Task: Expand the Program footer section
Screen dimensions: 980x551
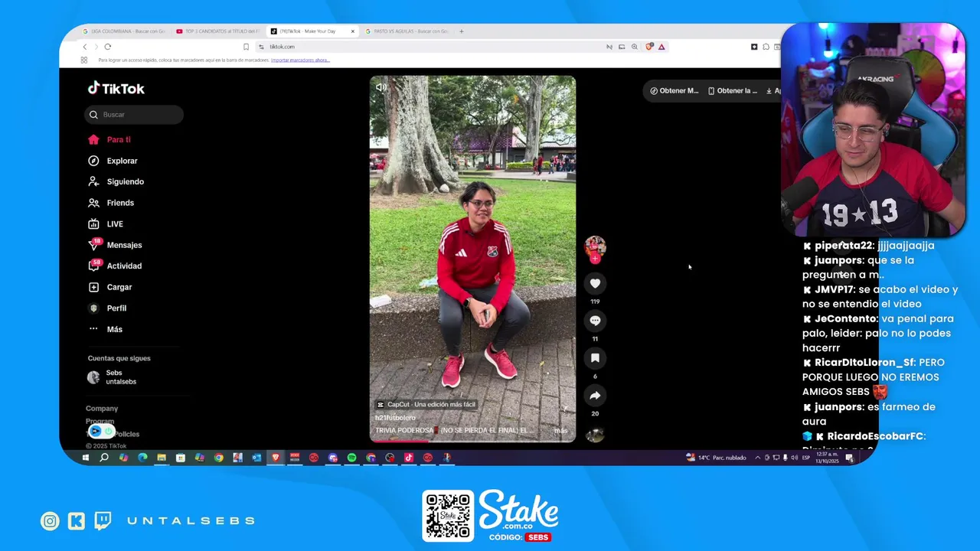Action: coord(100,422)
